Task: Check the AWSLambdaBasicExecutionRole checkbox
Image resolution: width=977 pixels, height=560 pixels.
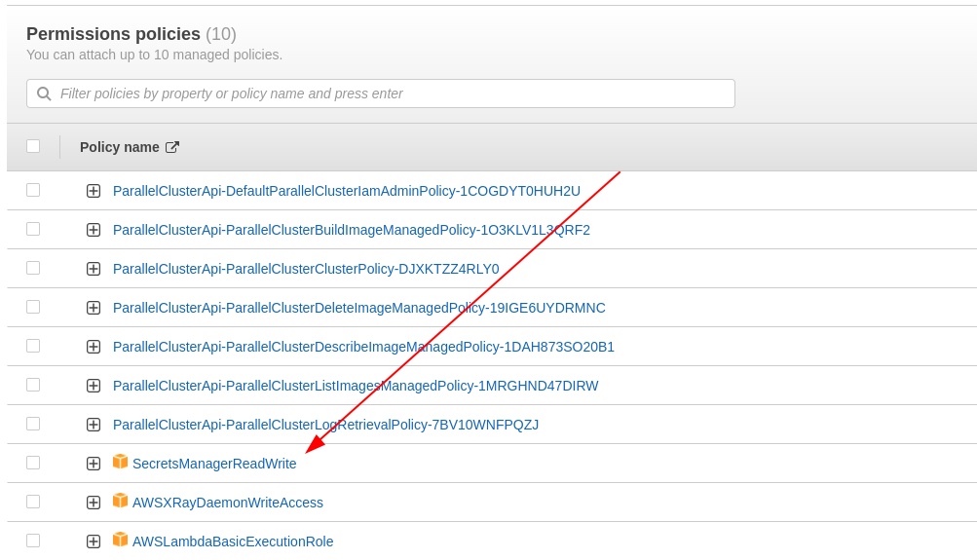Action: pos(33,541)
